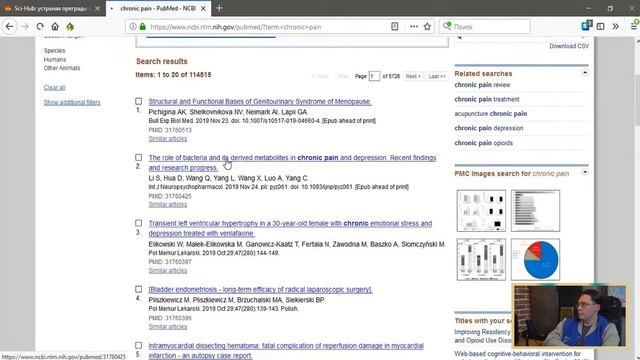
Task: Close the Sci-Hub tab
Action: click(97, 8)
